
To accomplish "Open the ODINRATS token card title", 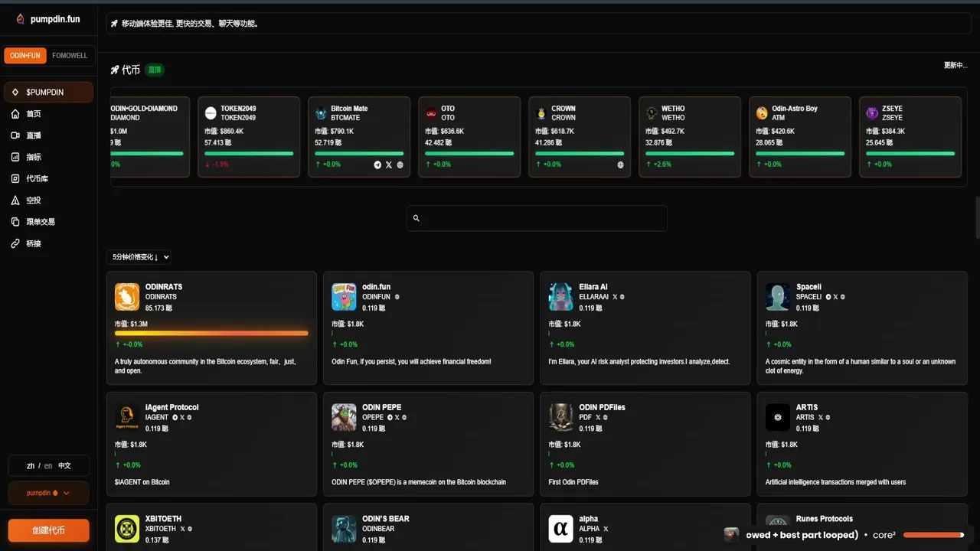I will tap(164, 287).
